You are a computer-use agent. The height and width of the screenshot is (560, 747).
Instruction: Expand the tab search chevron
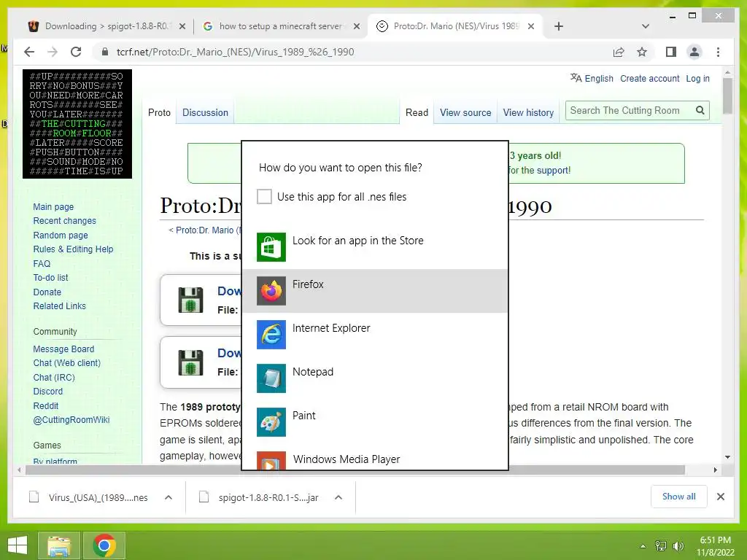click(x=646, y=26)
